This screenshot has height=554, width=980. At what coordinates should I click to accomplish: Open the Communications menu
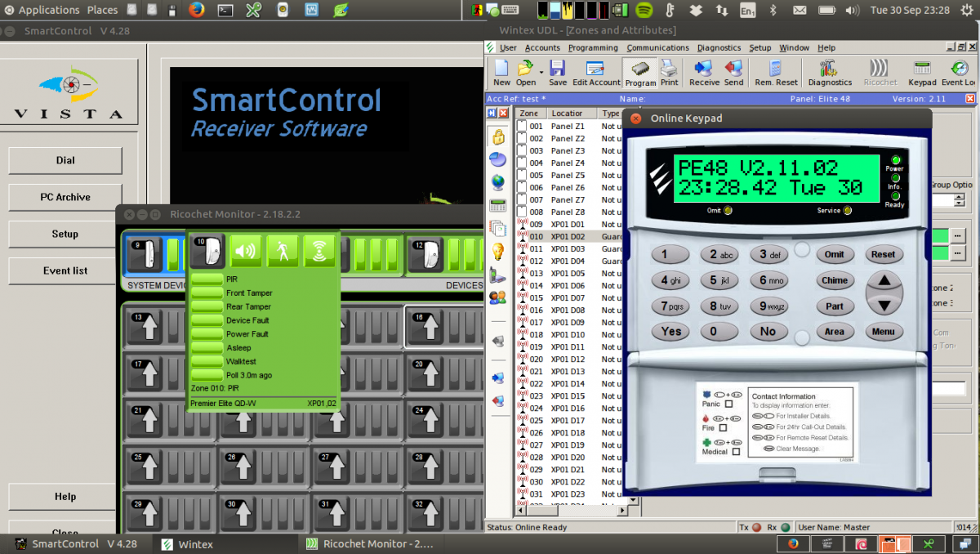[x=657, y=47]
